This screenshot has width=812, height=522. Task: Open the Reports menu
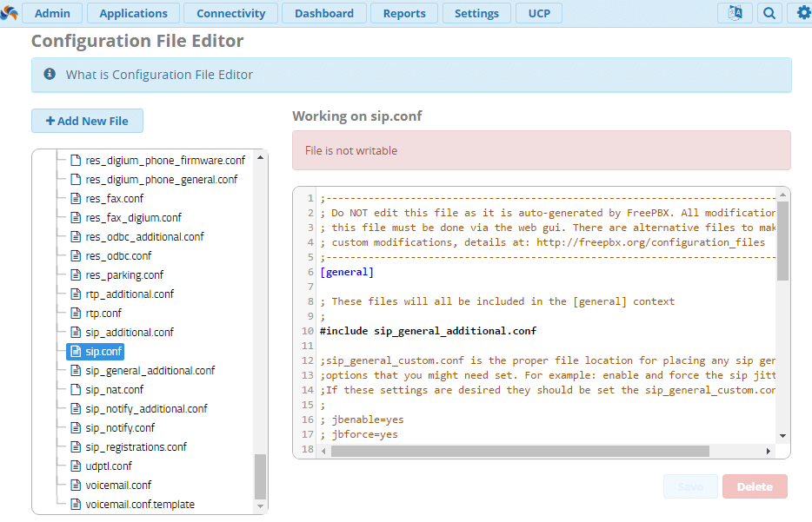[404, 13]
